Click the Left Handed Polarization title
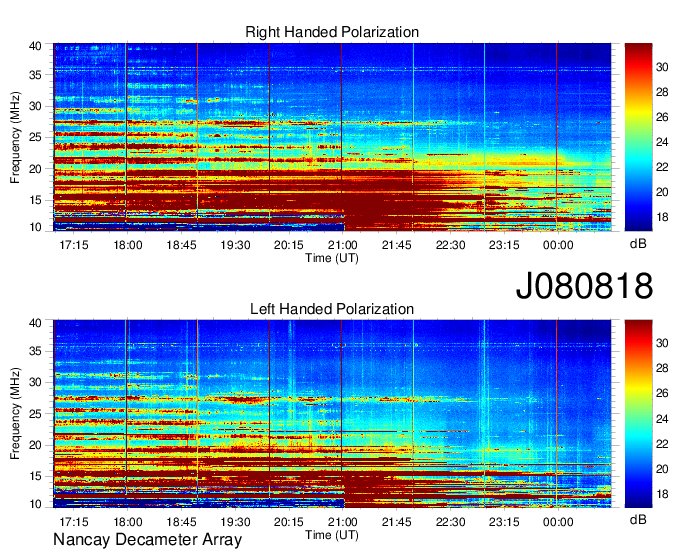This screenshot has height=552, width=680. pyautogui.click(x=332, y=309)
